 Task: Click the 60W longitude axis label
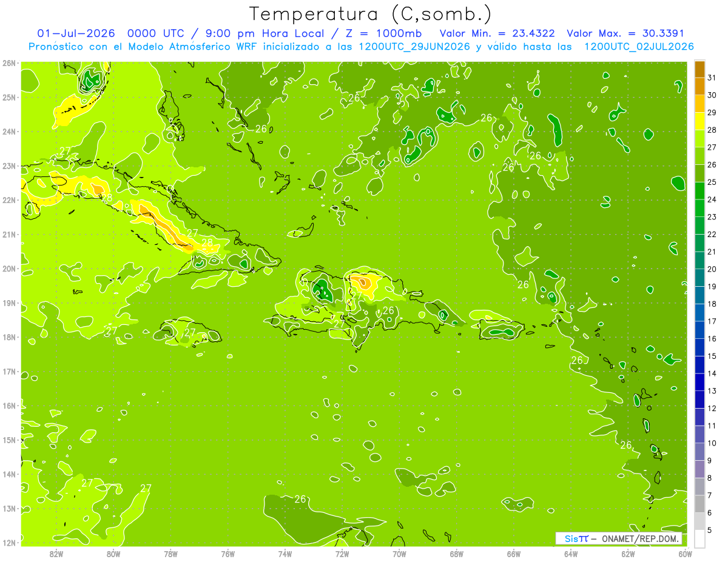(685, 554)
